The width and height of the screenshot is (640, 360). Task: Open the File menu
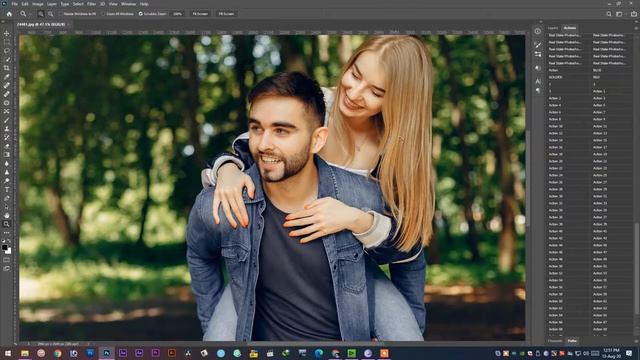[x=15, y=4]
